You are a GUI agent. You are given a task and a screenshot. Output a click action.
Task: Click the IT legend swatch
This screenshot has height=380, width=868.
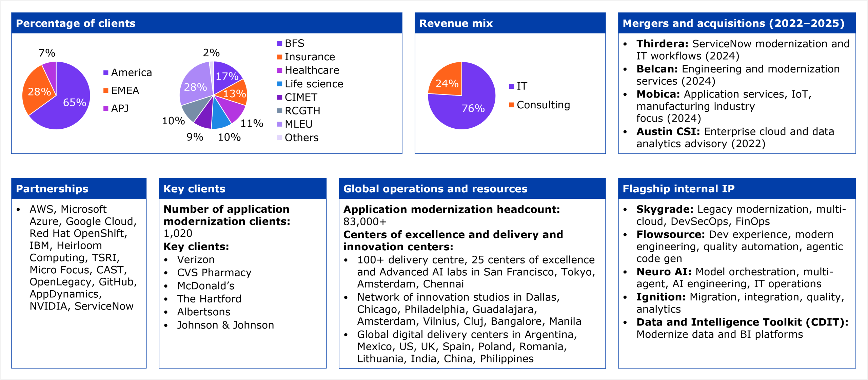pyautogui.click(x=512, y=86)
